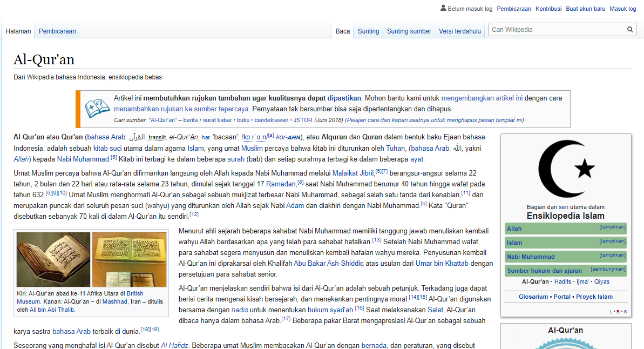
Task: Open the Umar bin Khattab link
Action: (442, 264)
